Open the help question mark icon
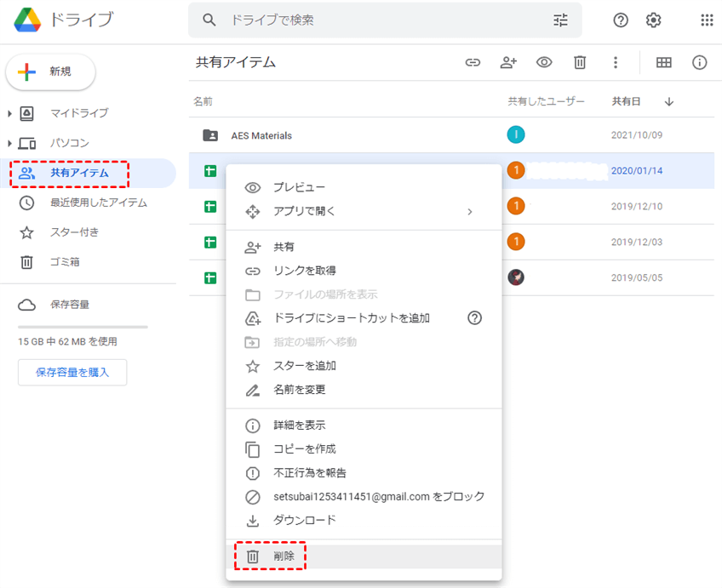 coord(621,20)
